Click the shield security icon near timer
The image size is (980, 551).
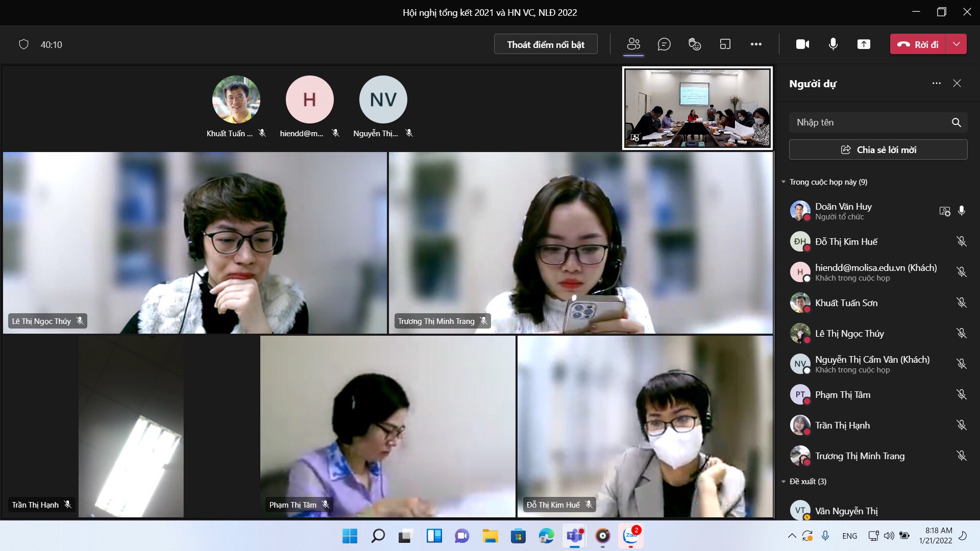[23, 44]
